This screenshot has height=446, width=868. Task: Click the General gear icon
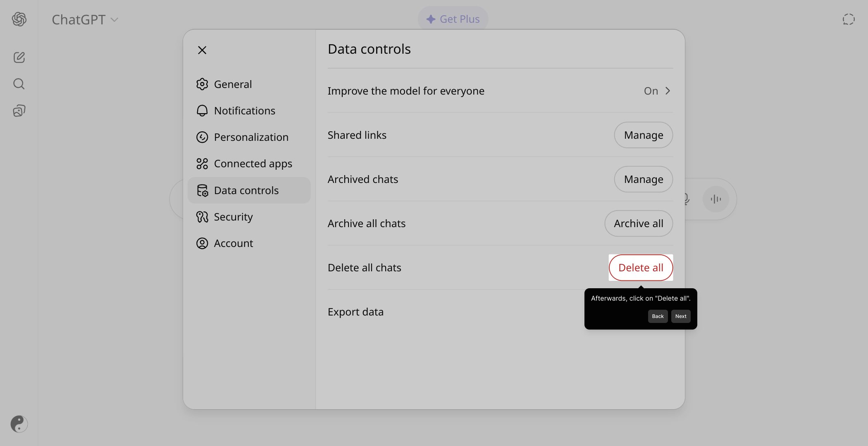point(202,84)
